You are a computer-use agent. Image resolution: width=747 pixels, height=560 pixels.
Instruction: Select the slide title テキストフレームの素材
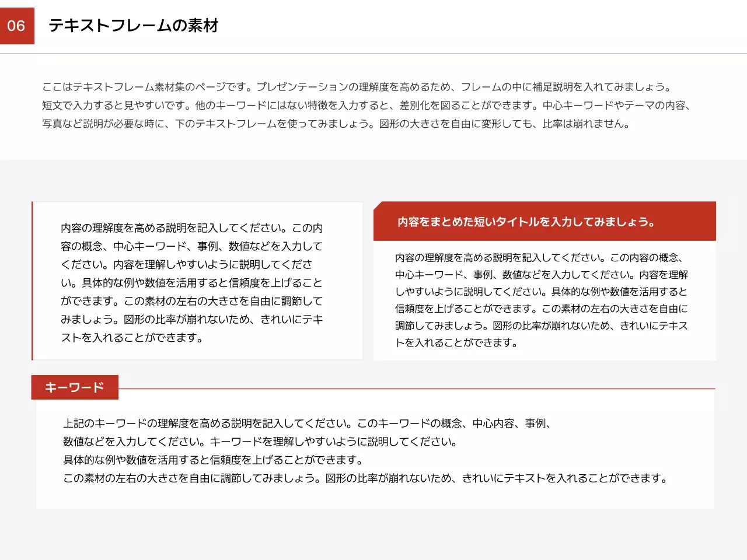pos(133,26)
